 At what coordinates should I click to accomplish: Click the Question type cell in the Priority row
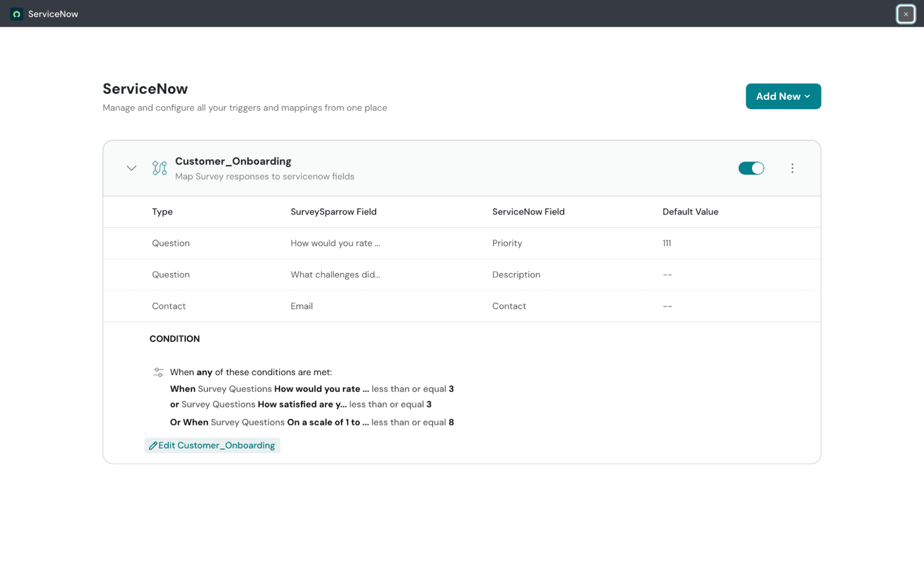171,243
